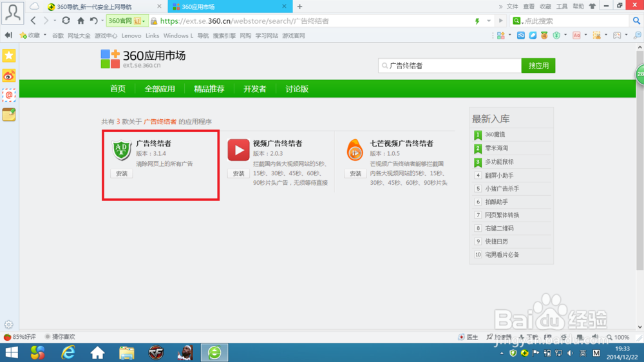
Task: Open the 帮助 menu
Action: [578, 6]
